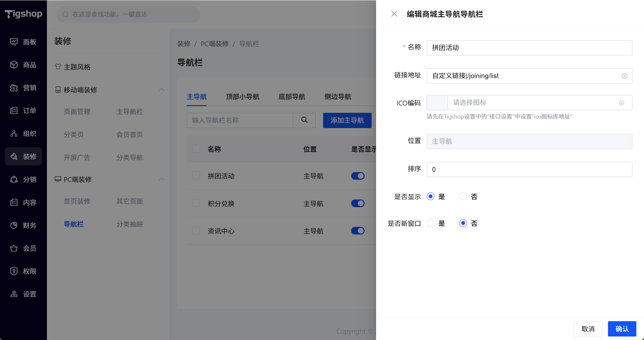Clear the 链接地址 field with clear icon
The width and height of the screenshot is (644, 340).
(x=624, y=76)
